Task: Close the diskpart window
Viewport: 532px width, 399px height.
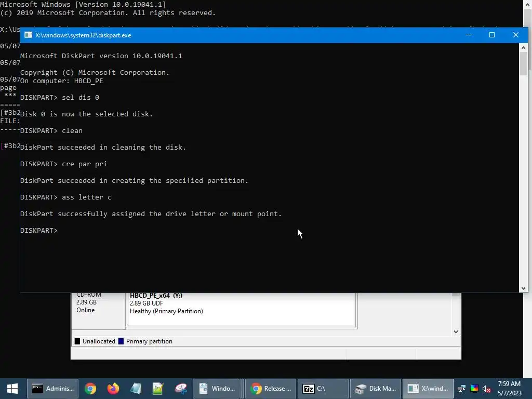Action: [516, 35]
